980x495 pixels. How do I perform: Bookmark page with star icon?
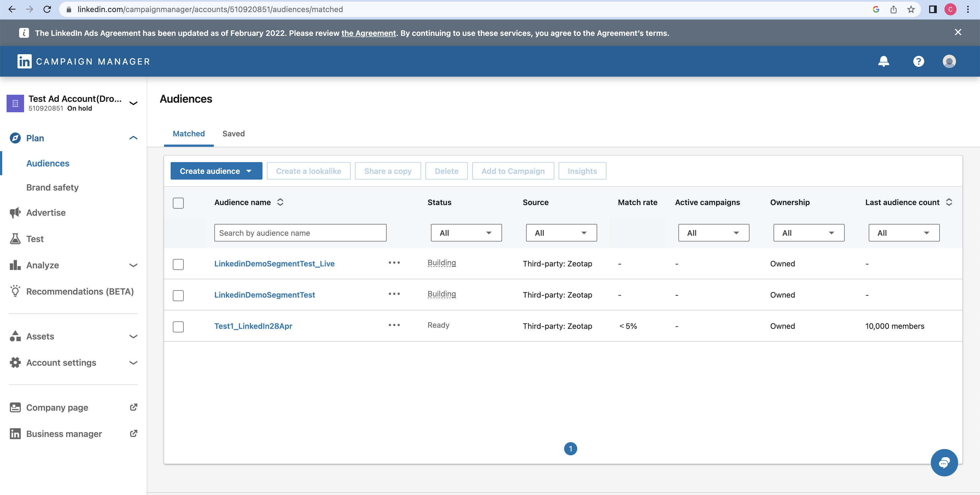coord(911,10)
